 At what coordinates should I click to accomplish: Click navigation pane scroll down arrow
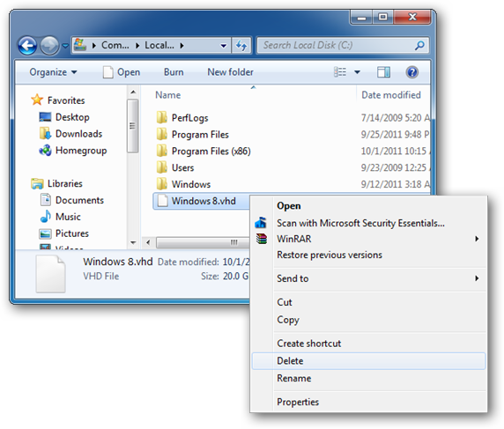click(133, 242)
